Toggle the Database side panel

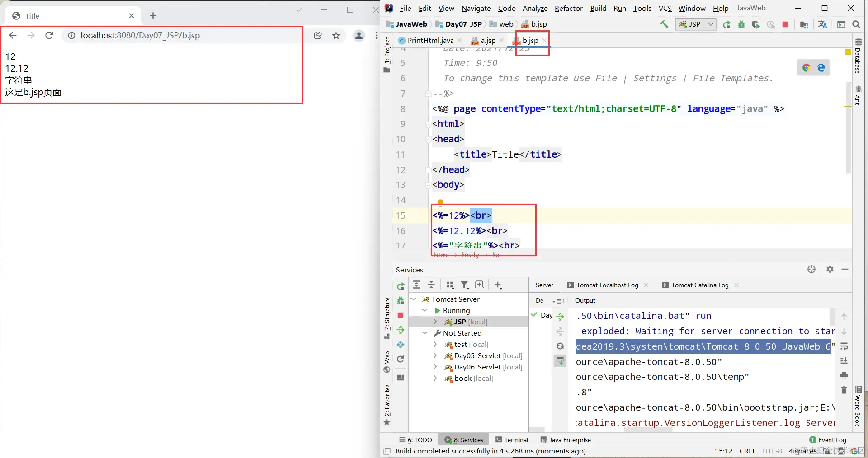(x=858, y=56)
